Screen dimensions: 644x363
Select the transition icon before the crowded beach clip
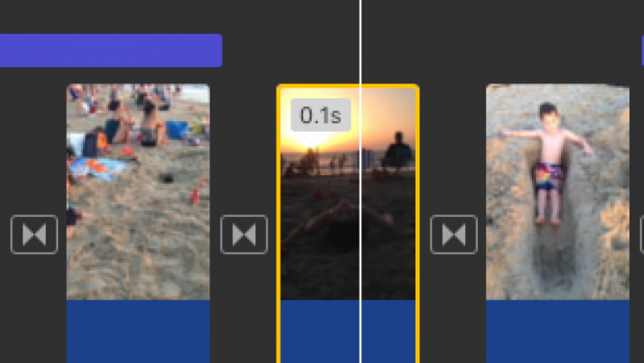[34, 234]
